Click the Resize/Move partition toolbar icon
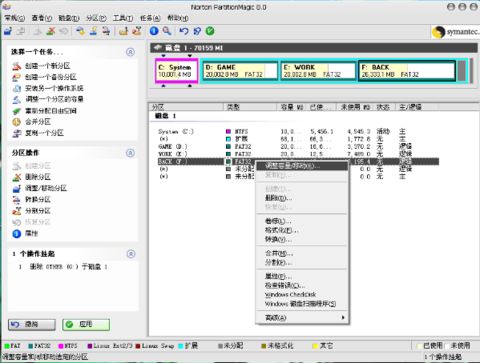 pos(8,31)
